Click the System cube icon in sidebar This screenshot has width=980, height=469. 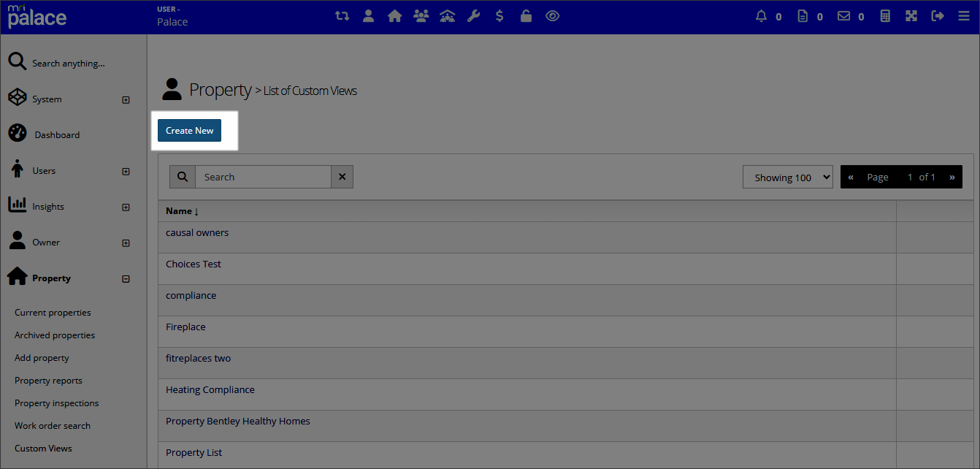[x=18, y=98]
